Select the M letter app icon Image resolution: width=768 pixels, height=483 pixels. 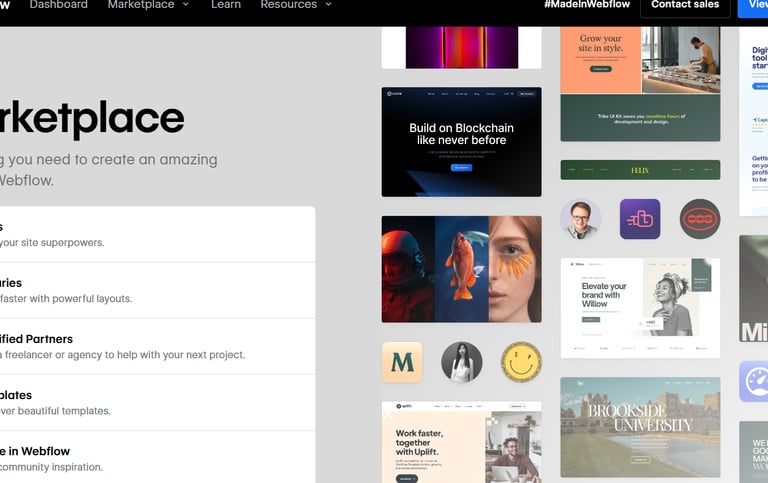402,362
